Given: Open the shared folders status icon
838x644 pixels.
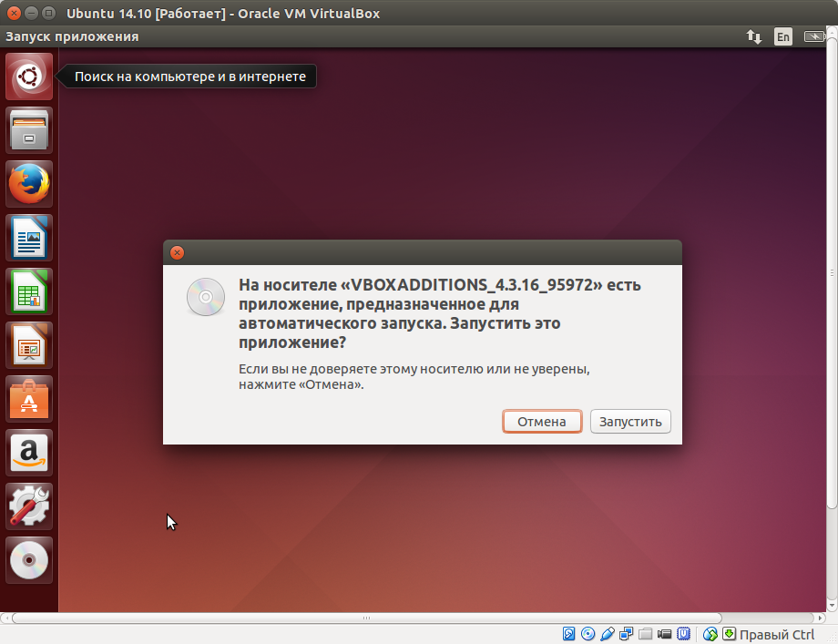Looking at the screenshot, I should 643,633.
